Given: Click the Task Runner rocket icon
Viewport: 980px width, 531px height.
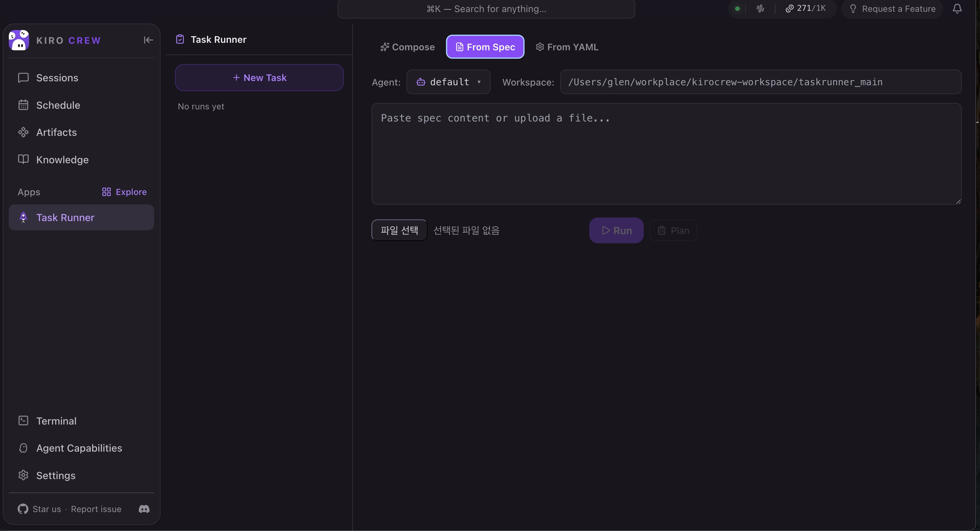Looking at the screenshot, I should [x=23, y=217].
